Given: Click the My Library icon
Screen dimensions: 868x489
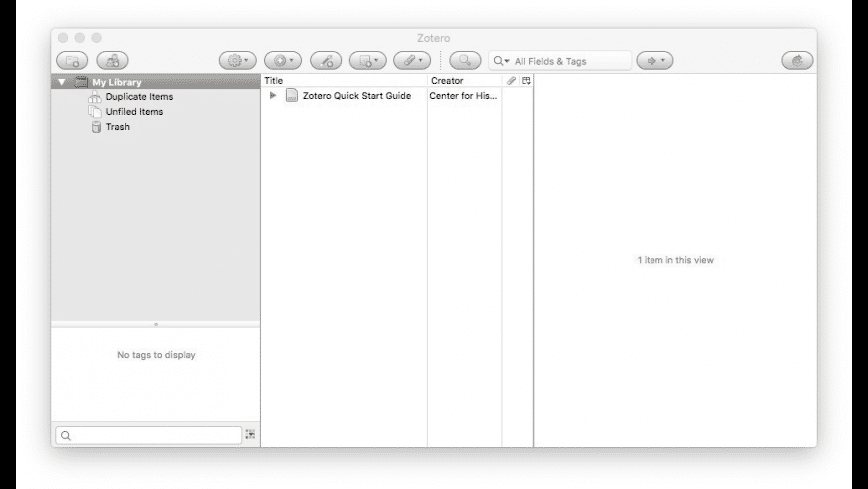Looking at the screenshot, I should [81, 82].
